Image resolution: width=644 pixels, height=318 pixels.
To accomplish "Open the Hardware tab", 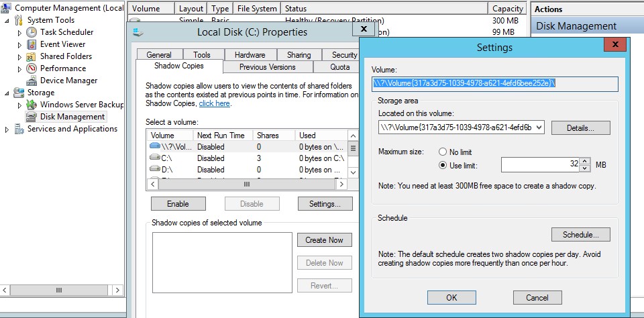I will (x=250, y=55).
